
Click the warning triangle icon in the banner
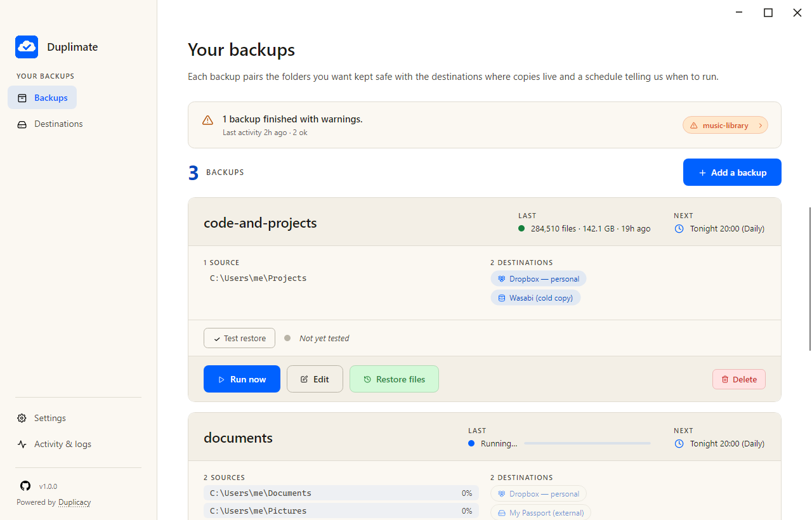point(207,120)
